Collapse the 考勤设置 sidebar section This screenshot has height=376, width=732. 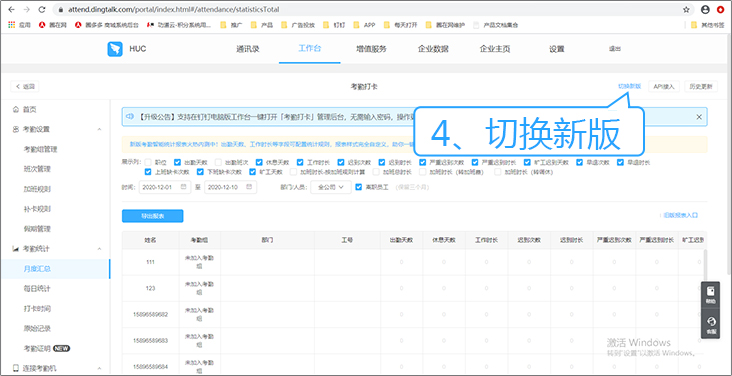click(99, 129)
